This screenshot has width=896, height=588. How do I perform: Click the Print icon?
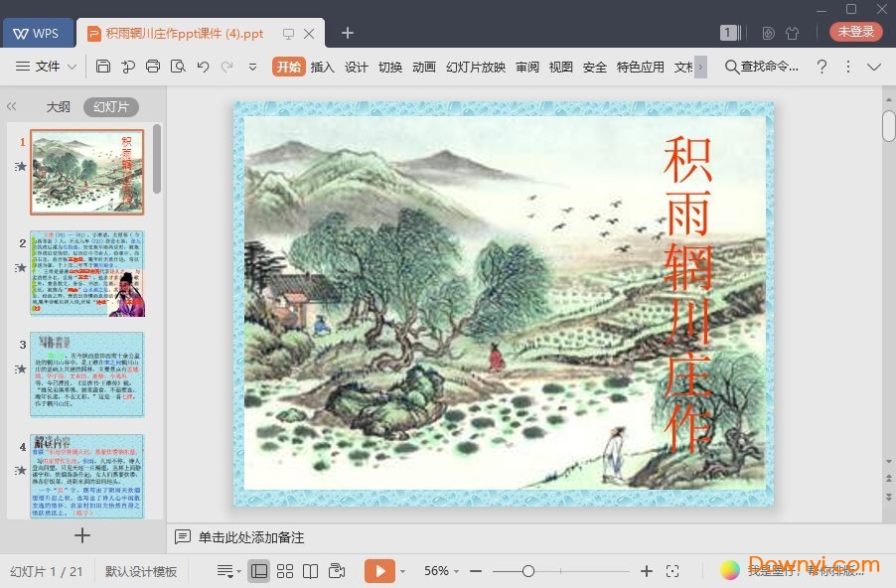coord(155,67)
